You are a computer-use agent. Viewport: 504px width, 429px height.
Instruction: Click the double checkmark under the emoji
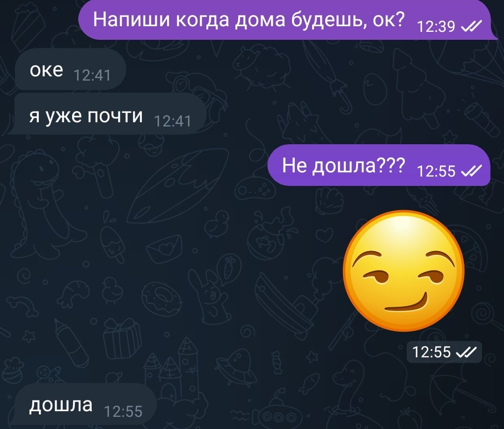(x=467, y=352)
